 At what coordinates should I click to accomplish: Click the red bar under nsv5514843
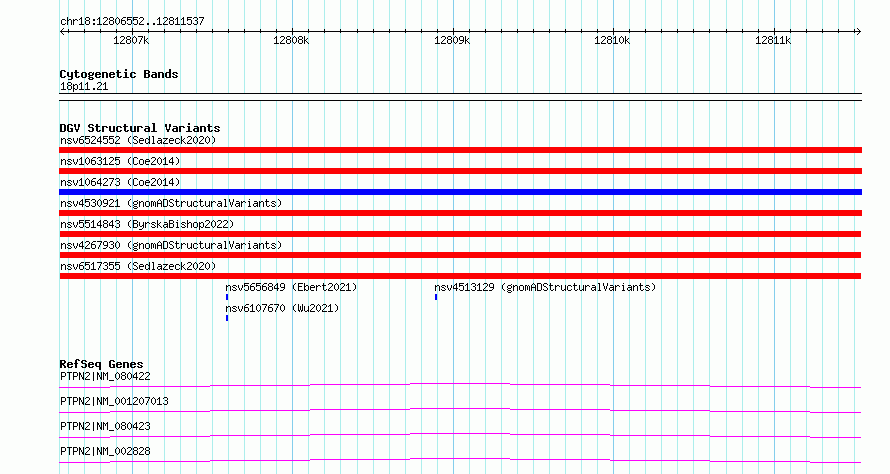point(460,234)
